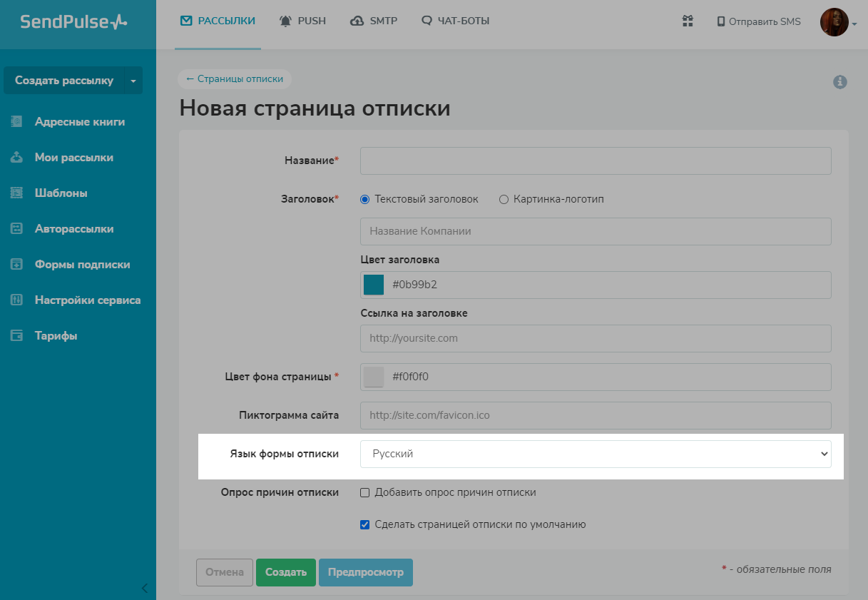Collapse the sidebar with the chevron arrow
The image size is (868, 600).
[145, 589]
